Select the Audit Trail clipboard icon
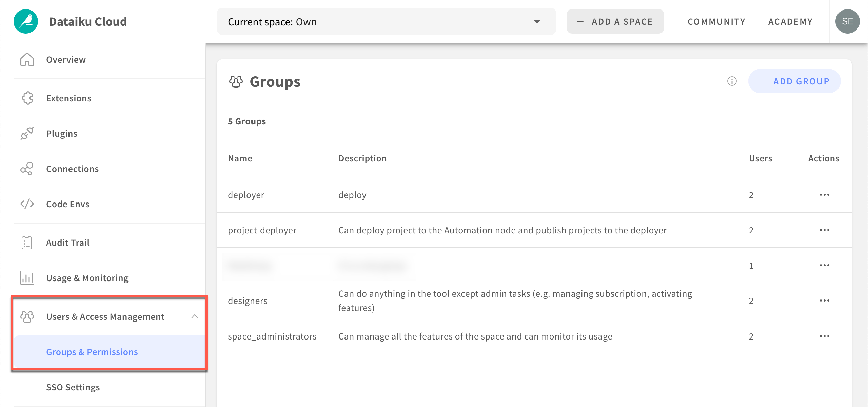The image size is (868, 407). pos(26,242)
